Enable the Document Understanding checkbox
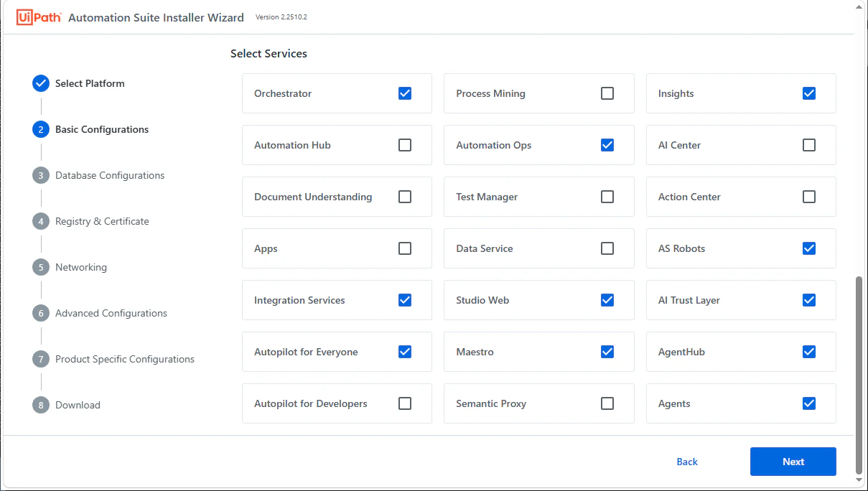The width and height of the screenshot is (868, 491). 405,197
